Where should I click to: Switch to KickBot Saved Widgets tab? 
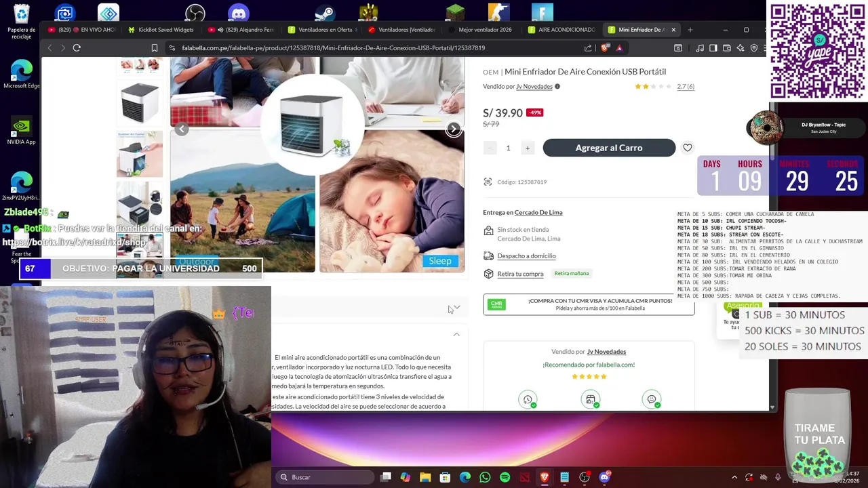[161, 30]
